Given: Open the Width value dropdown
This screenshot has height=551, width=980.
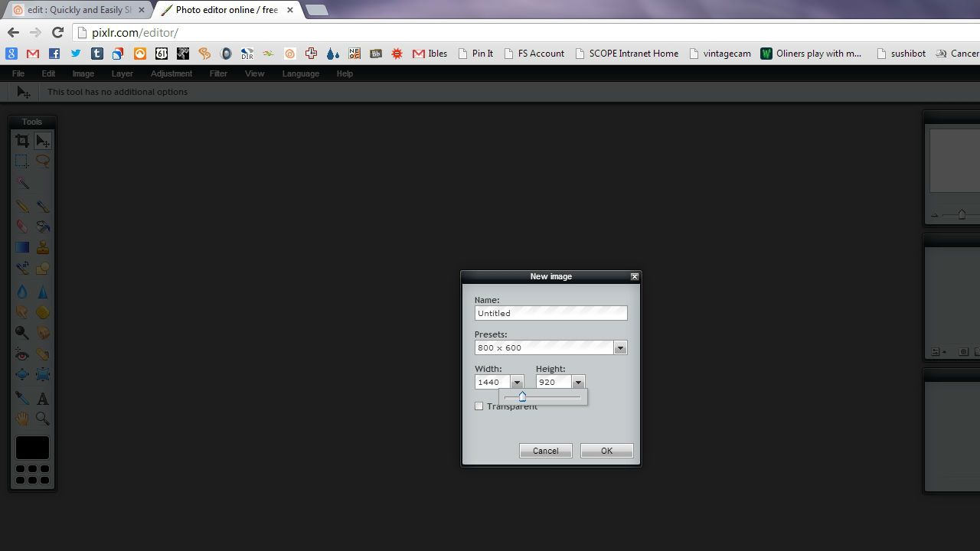Looking at the screenshot, I should (517, 382).
